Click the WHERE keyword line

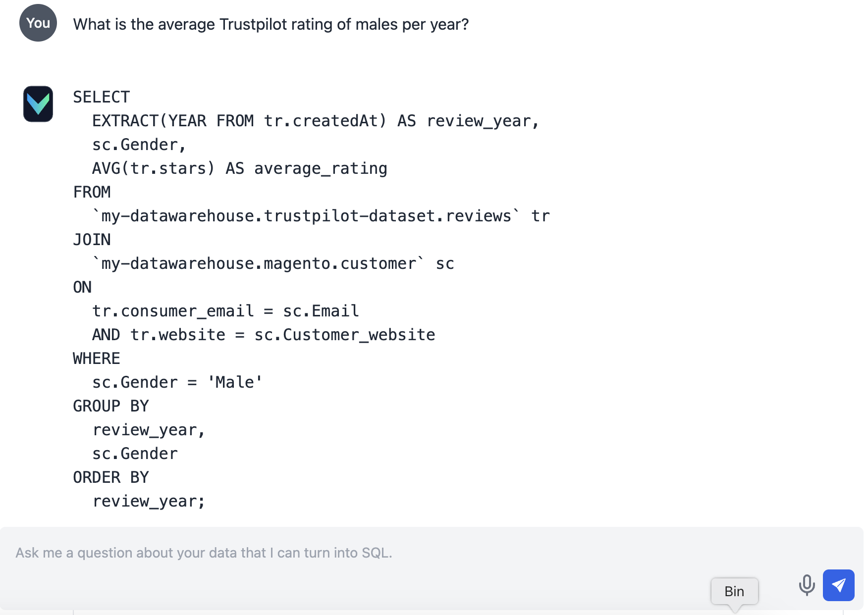tap(97, 359)
